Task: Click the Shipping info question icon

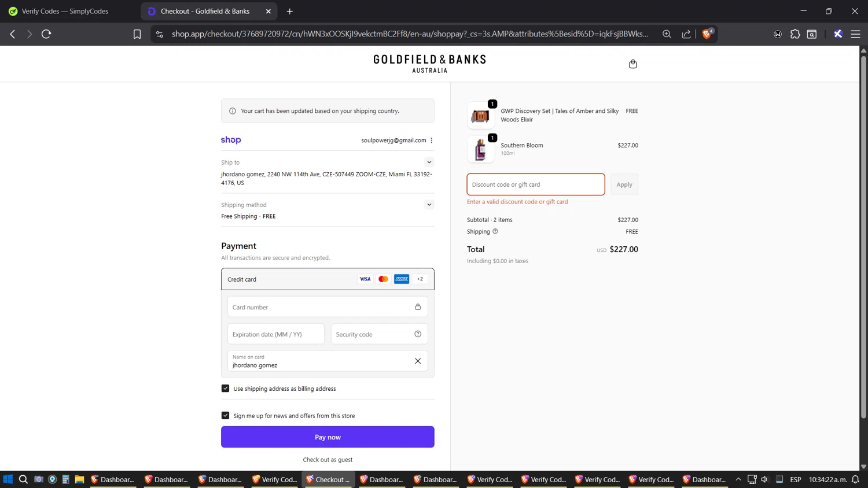Action: point(495,231)
